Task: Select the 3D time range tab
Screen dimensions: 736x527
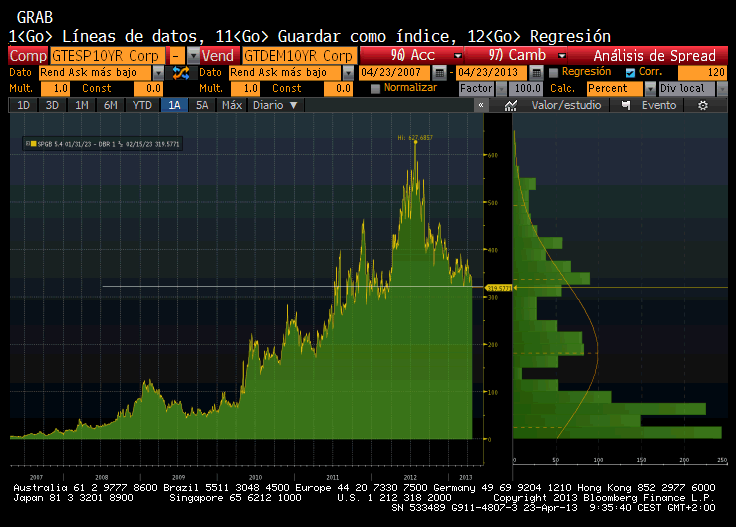Action: coord(52,105)
